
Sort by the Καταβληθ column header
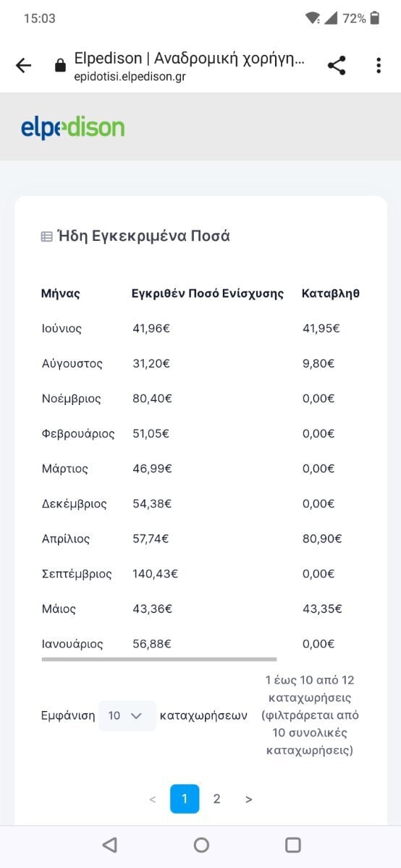click(331, 294)
